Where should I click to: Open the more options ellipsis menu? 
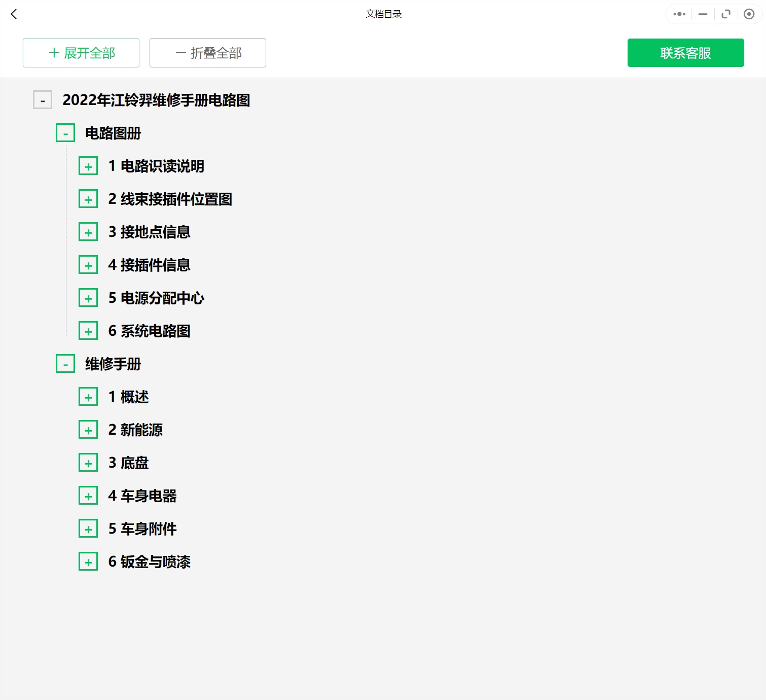pyautogui.click(x=678, y=14)
